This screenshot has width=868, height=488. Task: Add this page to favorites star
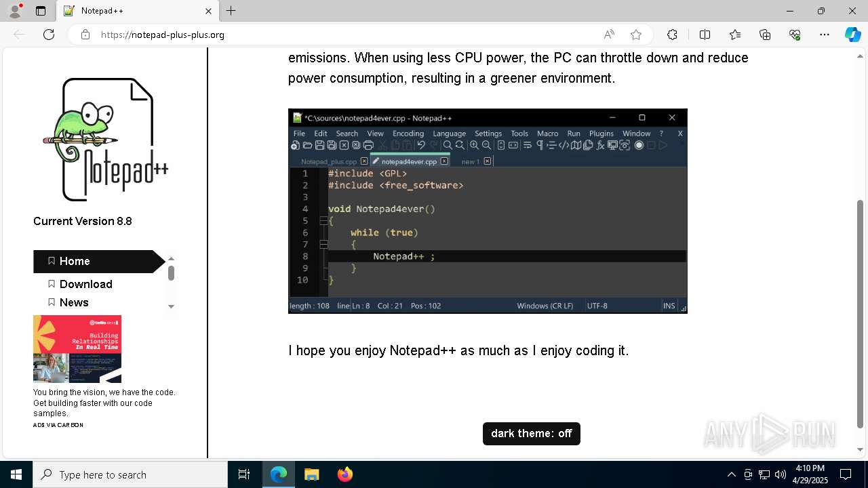click(635, 35)
